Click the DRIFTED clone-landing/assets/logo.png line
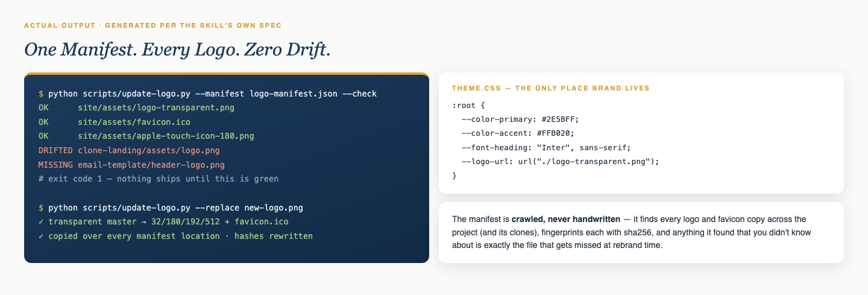The width and height of the screenshot is (868, 295). (129, 150)
